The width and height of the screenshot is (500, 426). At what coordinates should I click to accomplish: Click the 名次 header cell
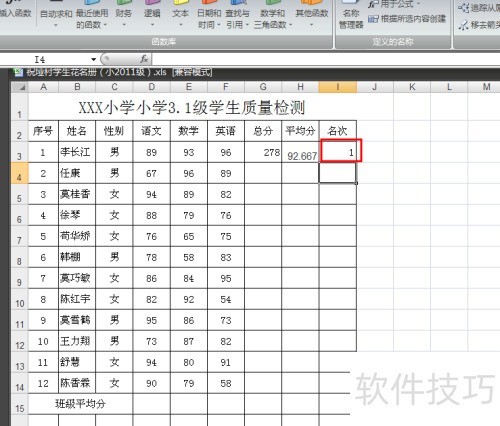click(338, 131)
